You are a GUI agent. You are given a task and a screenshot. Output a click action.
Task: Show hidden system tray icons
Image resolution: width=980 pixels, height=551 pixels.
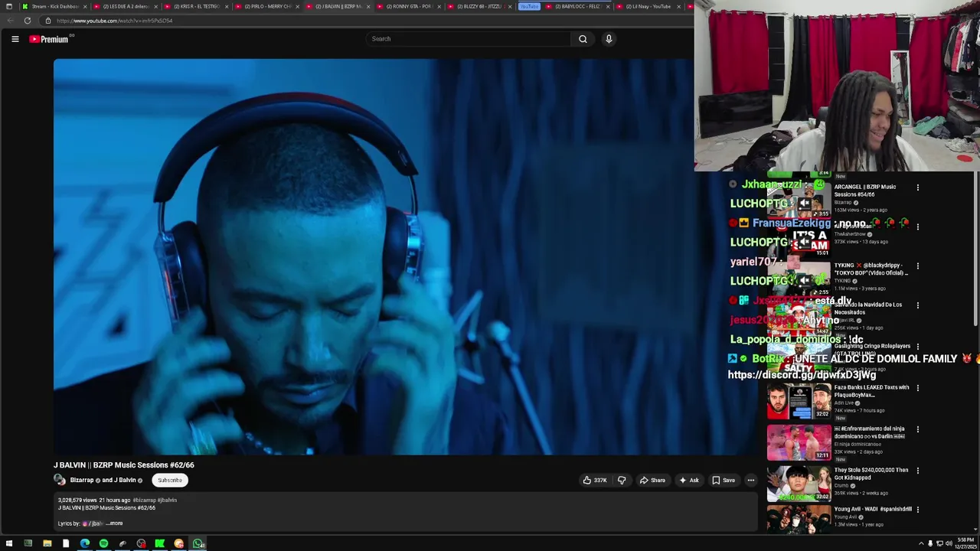(x=921, y=544)
